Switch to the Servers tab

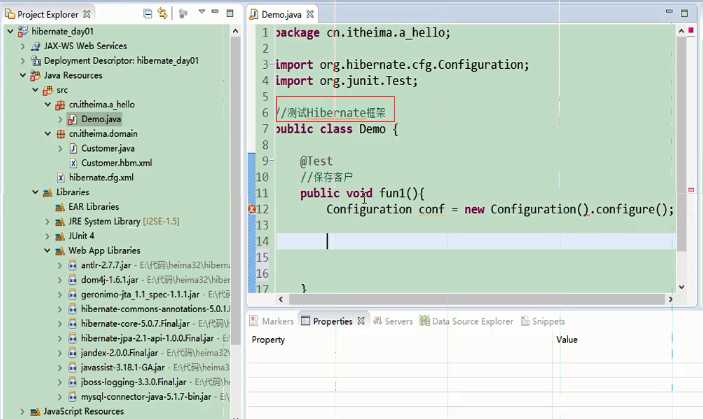click(x=393, y=321)
